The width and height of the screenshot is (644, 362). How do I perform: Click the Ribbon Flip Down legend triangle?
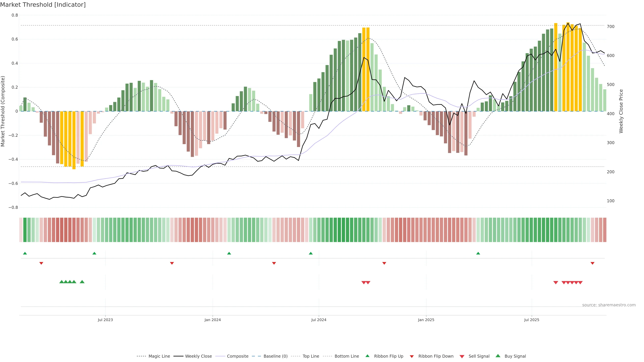click(412, 356)
